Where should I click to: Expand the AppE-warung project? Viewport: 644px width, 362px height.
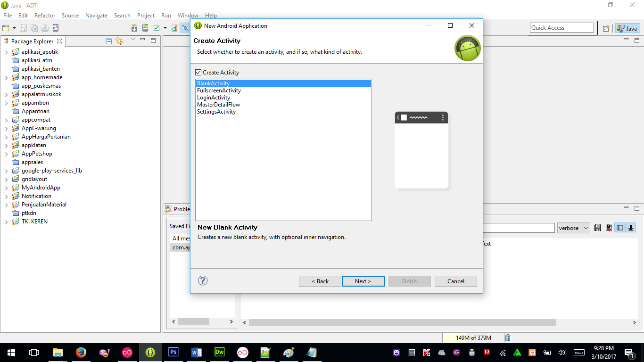coord(6,129)
